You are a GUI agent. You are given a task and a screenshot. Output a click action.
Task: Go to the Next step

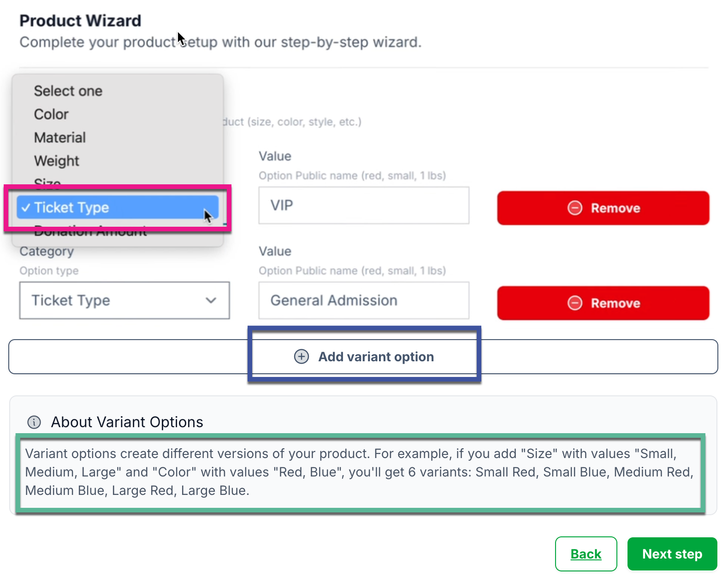click(672, 554)
